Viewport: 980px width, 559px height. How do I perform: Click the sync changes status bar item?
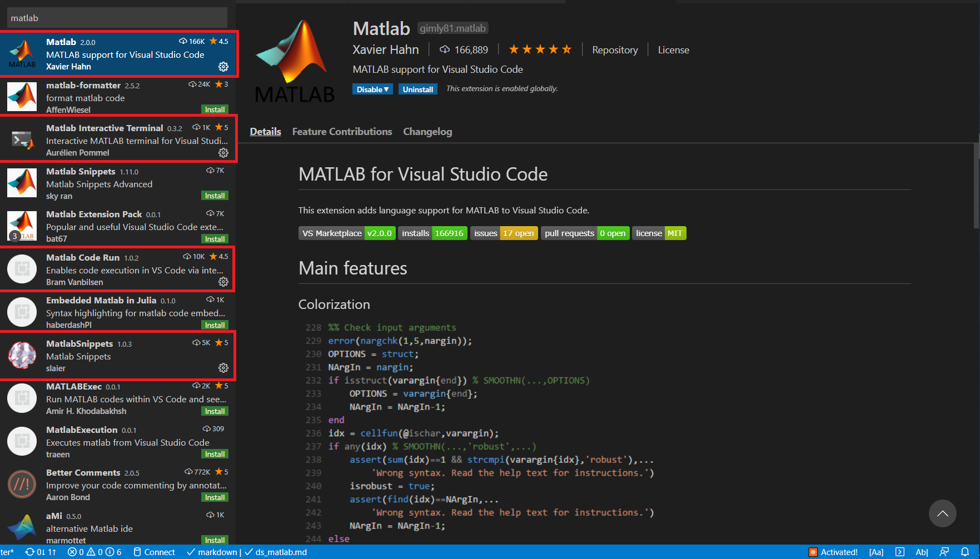[x=41, y=552]
